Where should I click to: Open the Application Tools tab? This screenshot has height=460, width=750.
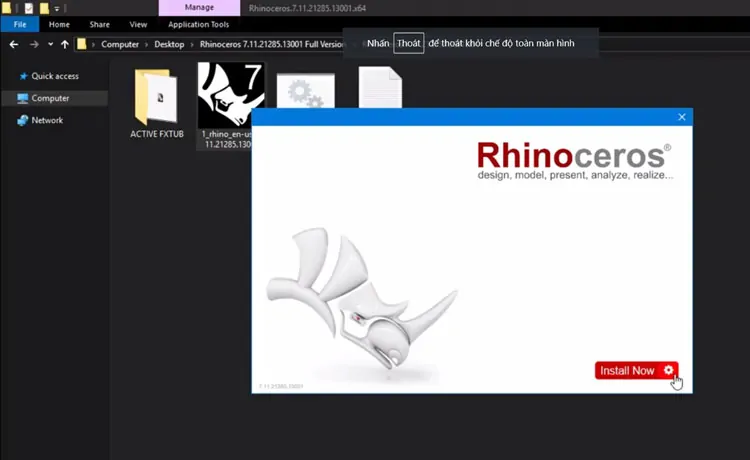pos(199,24)
